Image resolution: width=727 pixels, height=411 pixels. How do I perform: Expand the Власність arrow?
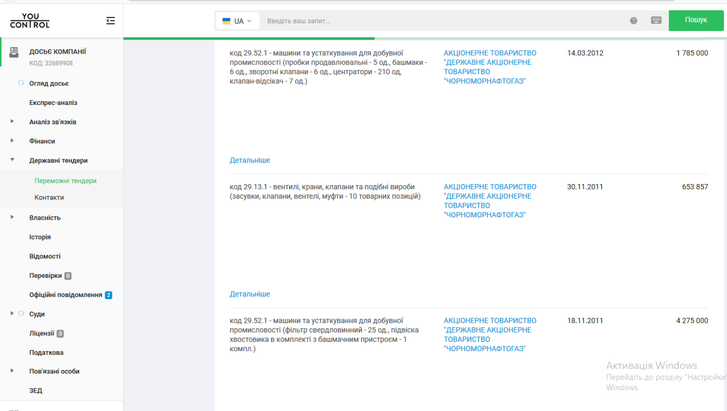click(12, 217)
